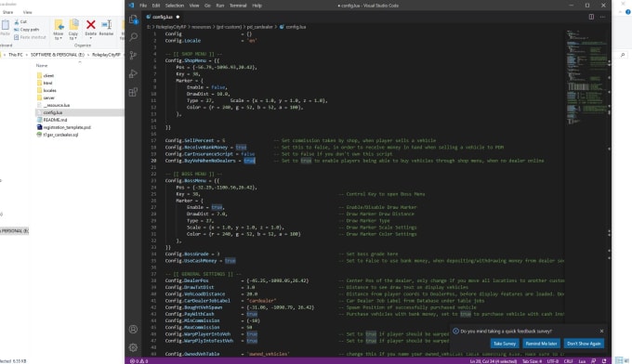Open Terminal menu in VS Code
The image size is (632, 364).
tap(238, 6)
